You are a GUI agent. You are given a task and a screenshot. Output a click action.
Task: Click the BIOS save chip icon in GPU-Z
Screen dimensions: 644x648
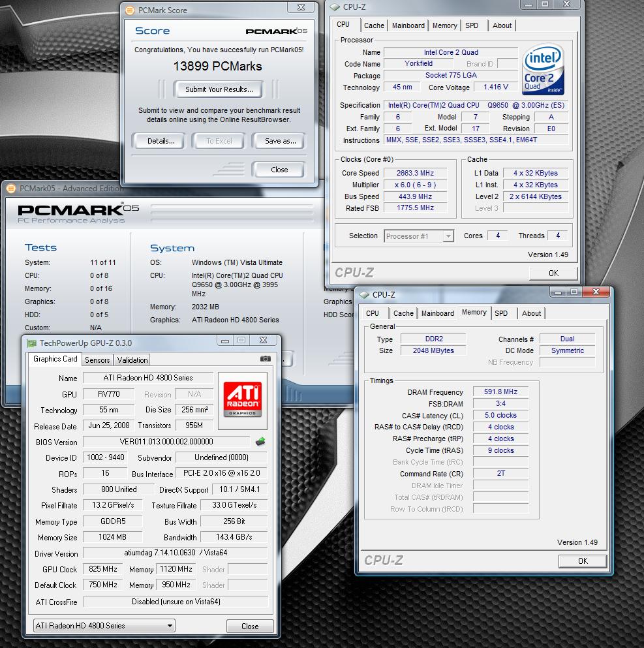coord(260,441)
